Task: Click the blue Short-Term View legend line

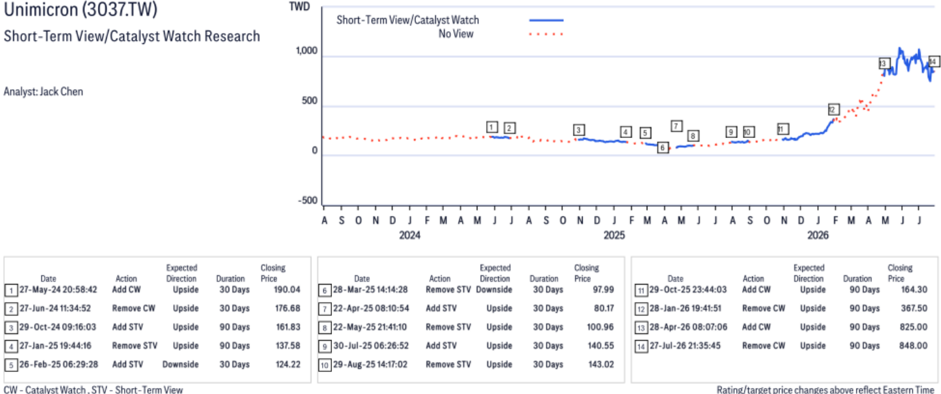Action: click(x=546, y=20)
